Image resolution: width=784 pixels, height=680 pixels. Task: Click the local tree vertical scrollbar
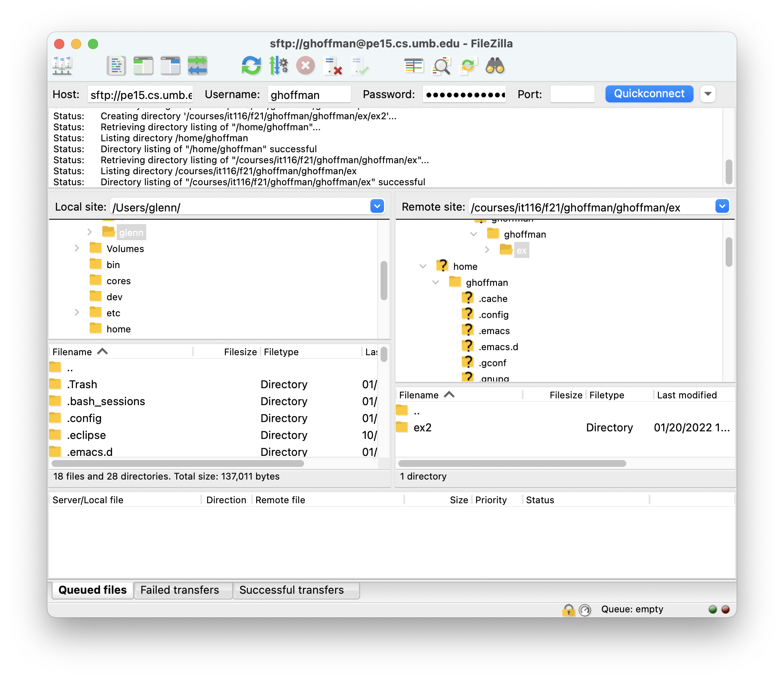tap(384, 281)
